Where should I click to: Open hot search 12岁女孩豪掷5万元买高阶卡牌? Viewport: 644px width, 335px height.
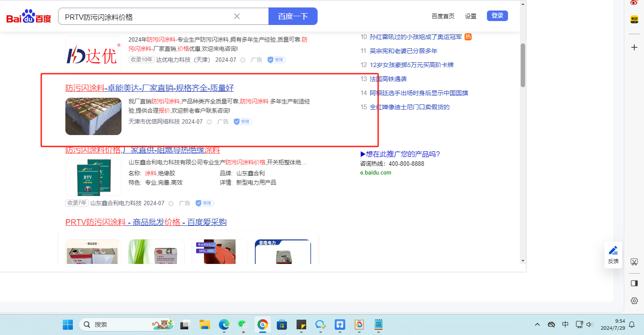pyautogui.click(x=411, y=65)
